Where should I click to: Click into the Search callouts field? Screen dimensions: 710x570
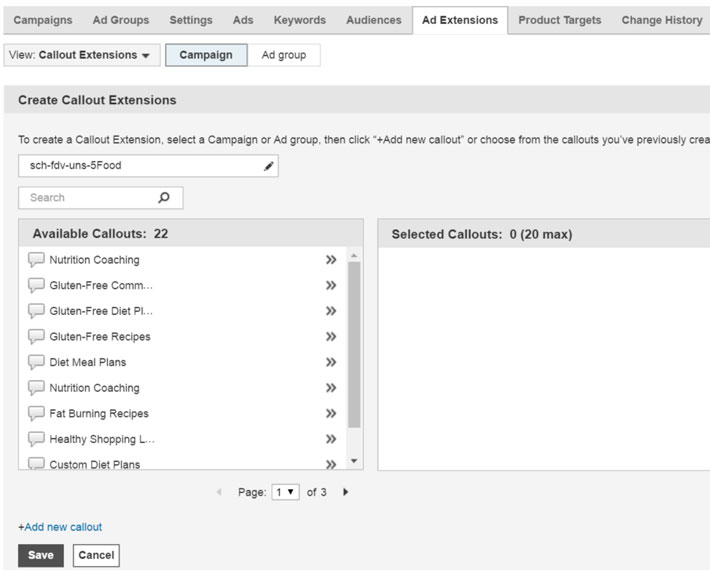[x=101, y=198]
